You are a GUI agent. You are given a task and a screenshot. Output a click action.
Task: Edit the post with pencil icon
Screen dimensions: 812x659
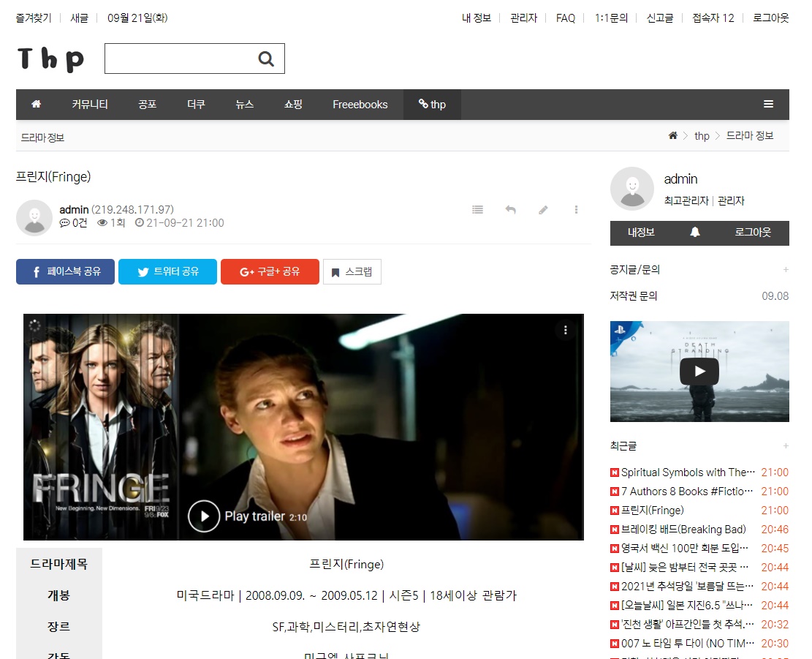(x=543, y=210)
